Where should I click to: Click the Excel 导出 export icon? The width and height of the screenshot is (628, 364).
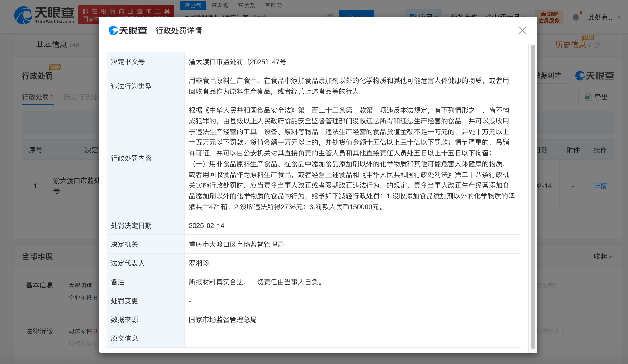coord(588,97)
